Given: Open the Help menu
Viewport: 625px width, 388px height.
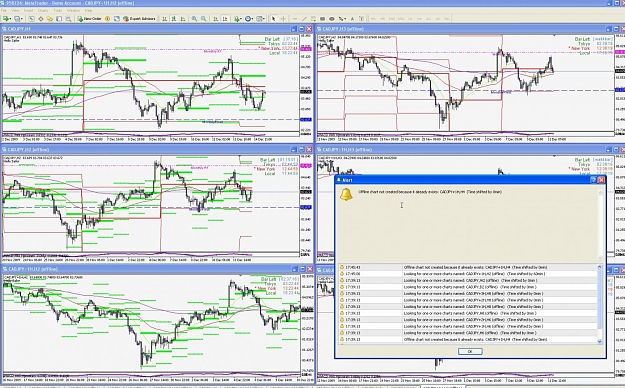Looking at the screenshot, I should coord(88,10).
